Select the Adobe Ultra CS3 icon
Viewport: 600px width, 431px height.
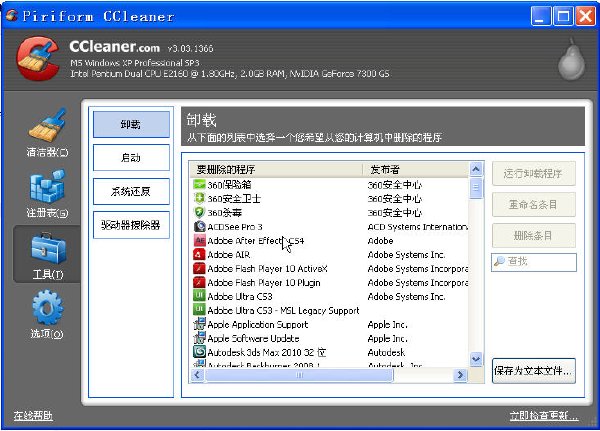click(x=199, y=296)
